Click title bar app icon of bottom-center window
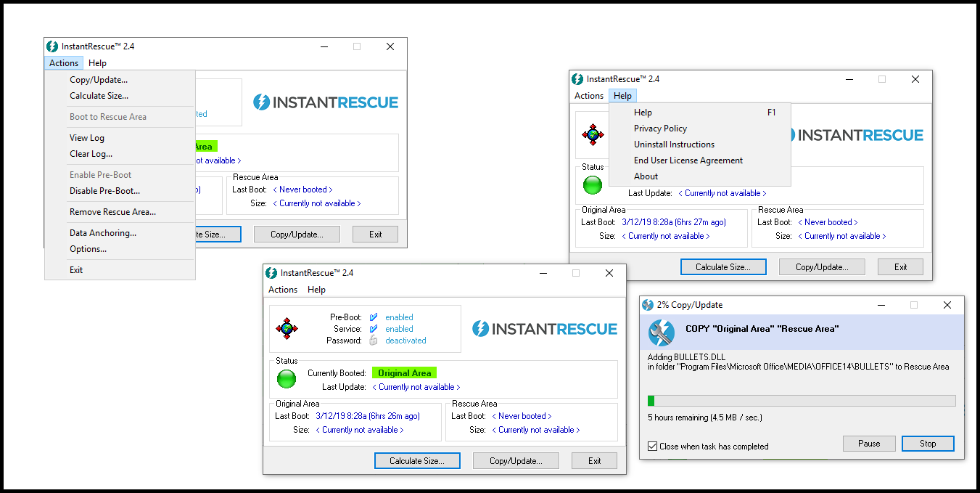 click(271, 273)
